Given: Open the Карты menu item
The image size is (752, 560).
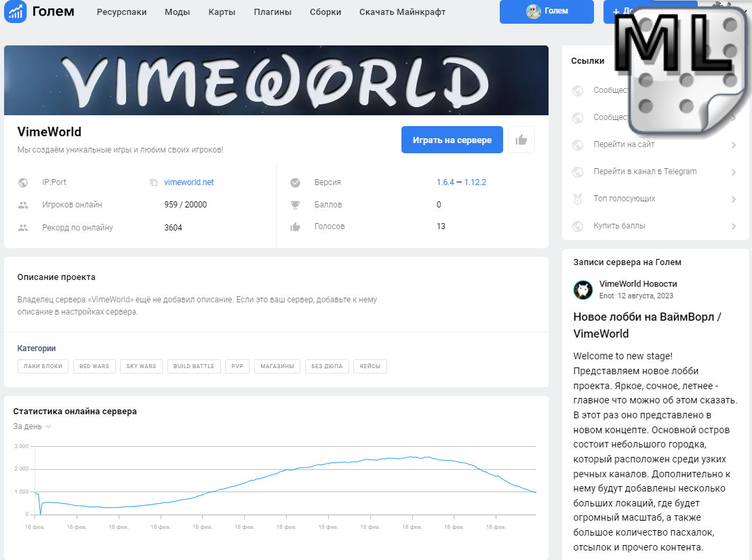Looking at the screenshot, I should pos(222,12).
